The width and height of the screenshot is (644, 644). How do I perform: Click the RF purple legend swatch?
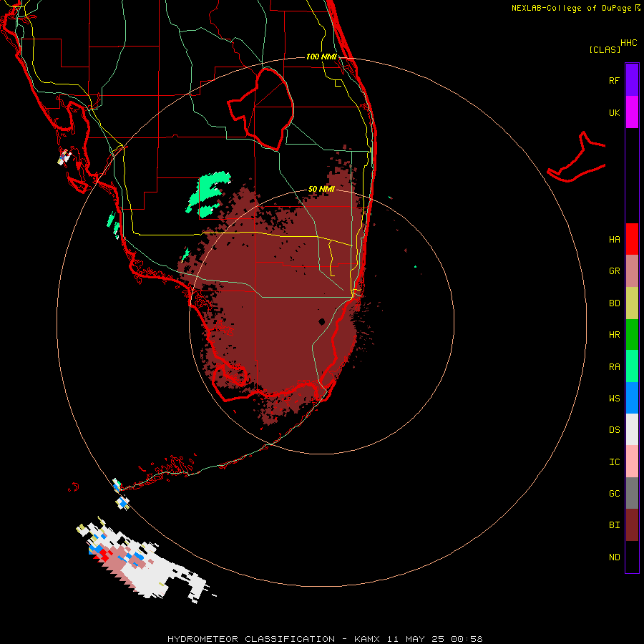pyautogui.click(x=632, y=80)
